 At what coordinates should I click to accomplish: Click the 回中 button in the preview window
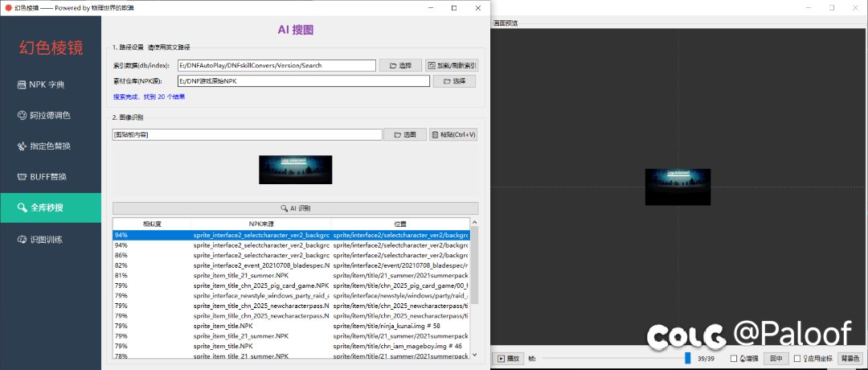776,359
